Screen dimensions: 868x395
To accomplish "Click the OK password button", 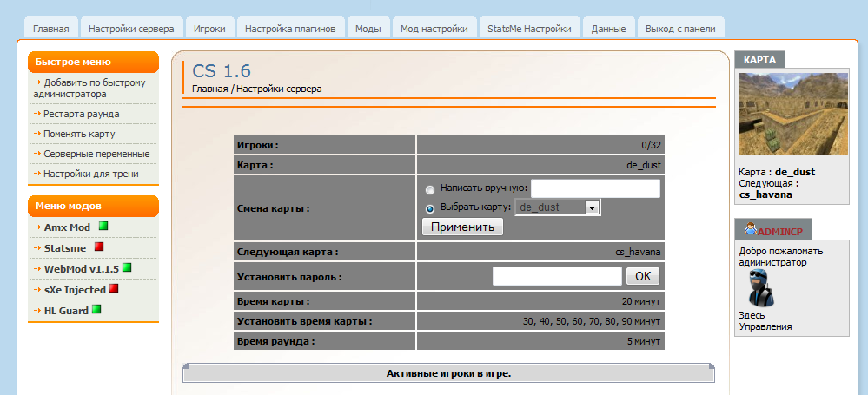I will pyautogui.click(x=643, y=276).
